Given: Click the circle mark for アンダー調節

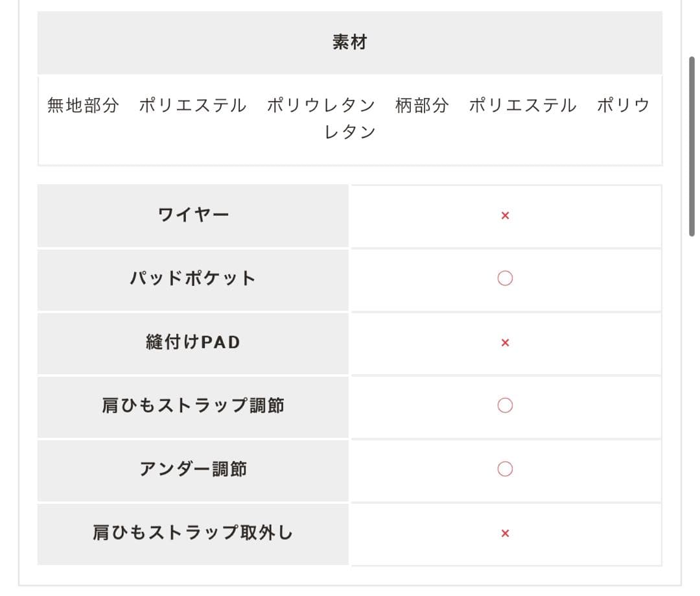Looking at the screenshot, I should [x=505, y=469].
